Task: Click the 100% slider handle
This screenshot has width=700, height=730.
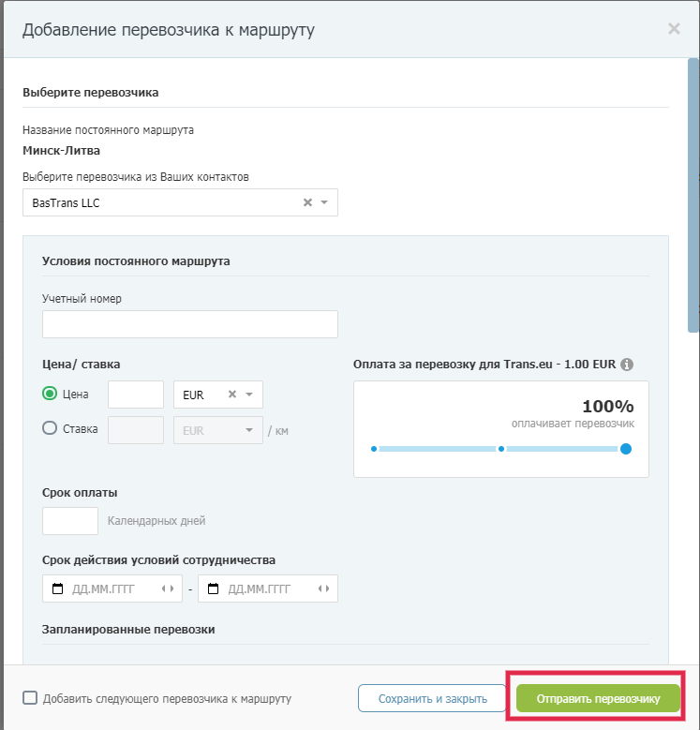Action: pyautogui.click(x=626, y=449)
